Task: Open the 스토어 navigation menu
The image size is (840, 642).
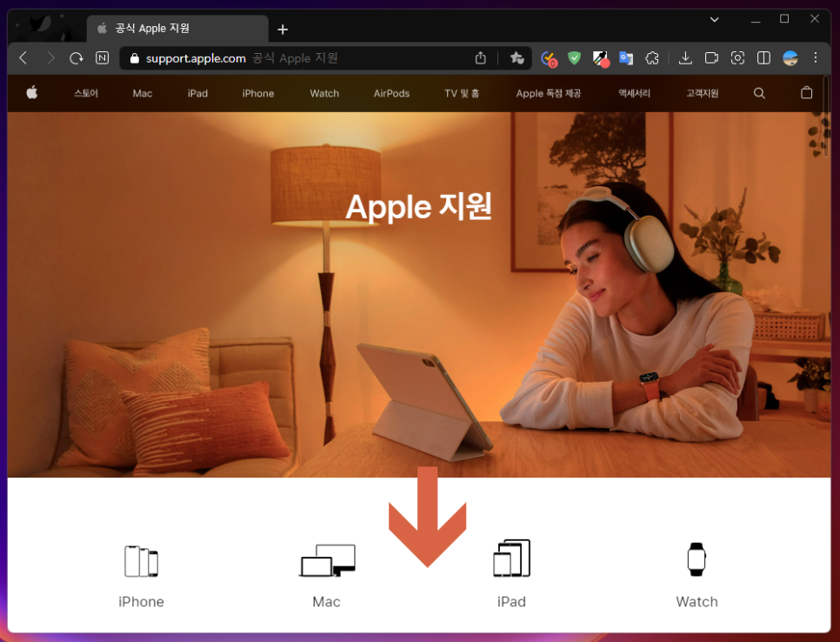Action: point(86,93)
